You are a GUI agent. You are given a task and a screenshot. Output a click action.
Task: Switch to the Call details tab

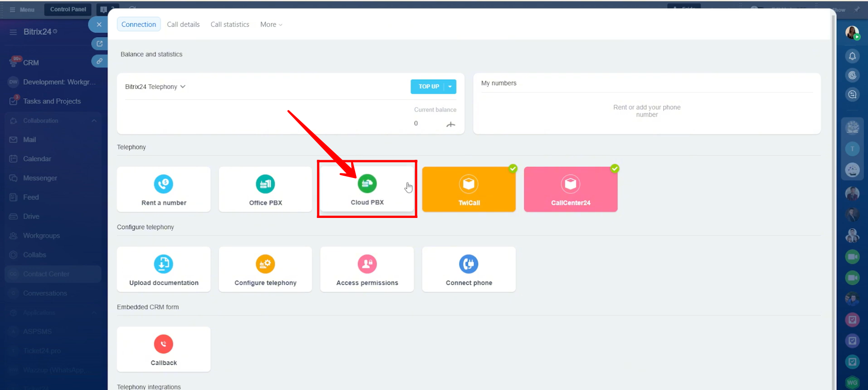(x=183, y=25)
